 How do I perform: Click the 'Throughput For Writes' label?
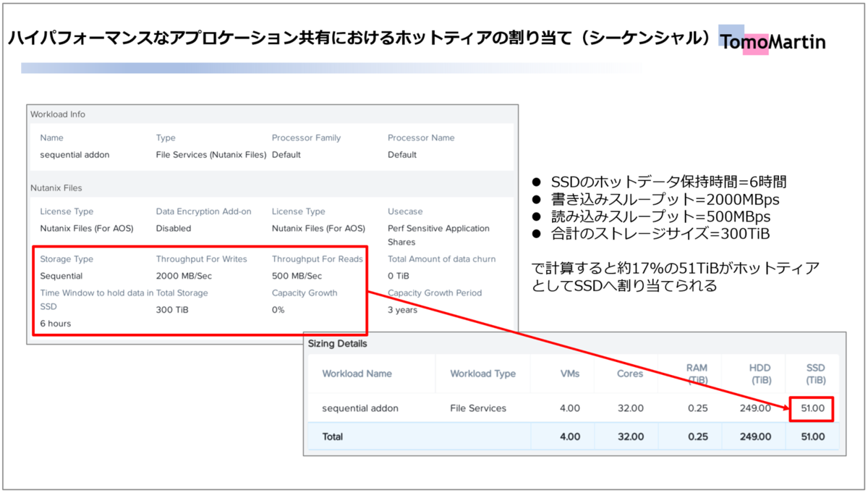pos(202,259)
